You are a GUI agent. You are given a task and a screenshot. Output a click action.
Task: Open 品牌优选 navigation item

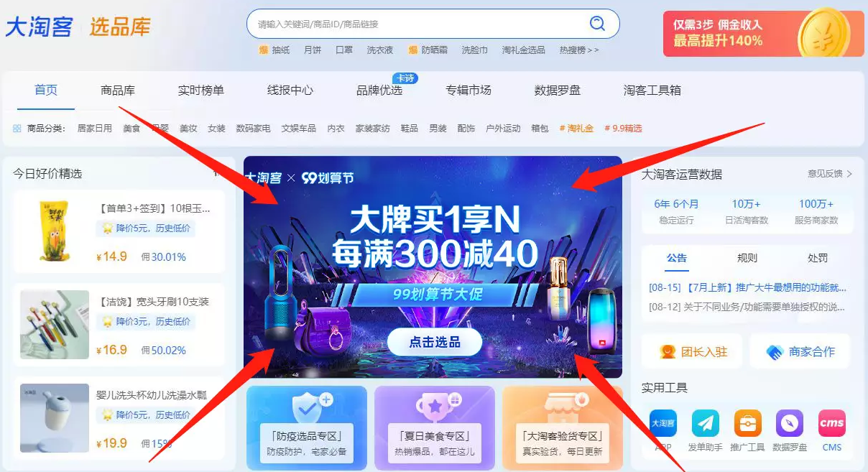(x=379, y=91)
